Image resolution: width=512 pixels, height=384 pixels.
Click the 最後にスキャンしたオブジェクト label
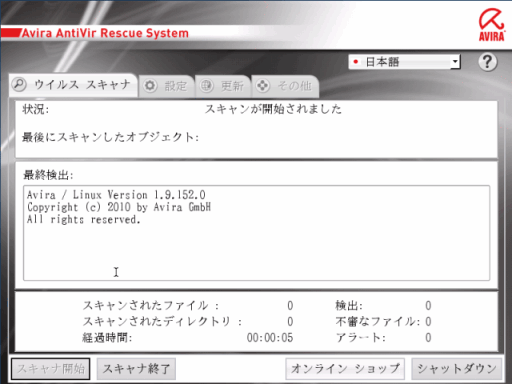coord(110,137)
